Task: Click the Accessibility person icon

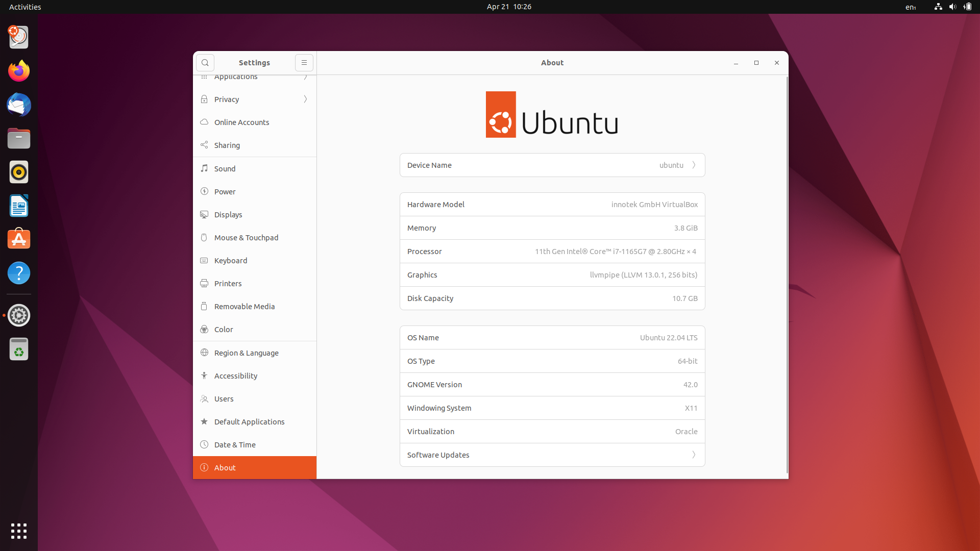Action: [x=204, y=375]
